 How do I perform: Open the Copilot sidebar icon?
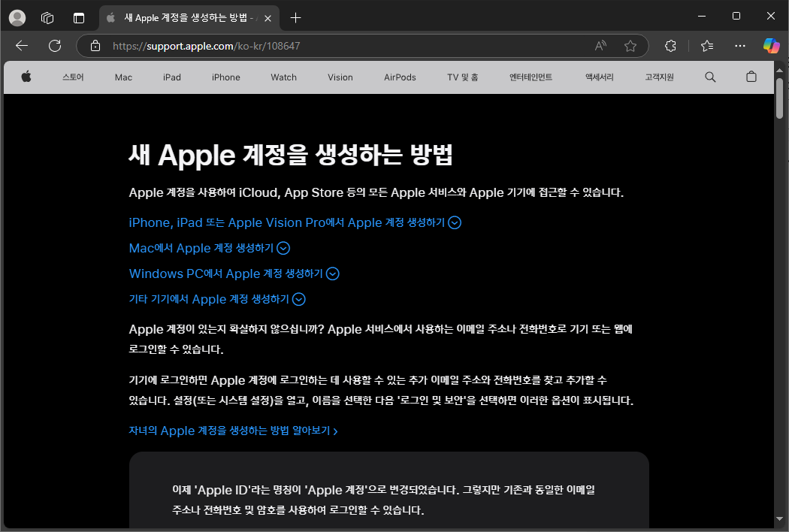tap(771, 46)
